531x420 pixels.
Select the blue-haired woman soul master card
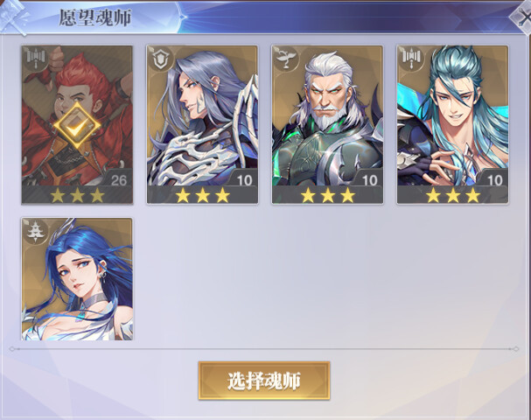77,279
